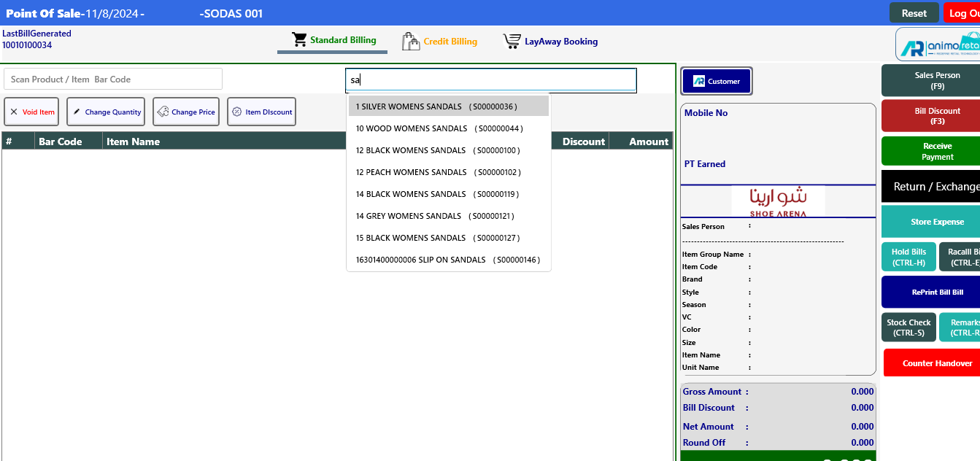Screen dimensions: 980x461
Task: Click the Reset button
Action: tap(914, 13)
